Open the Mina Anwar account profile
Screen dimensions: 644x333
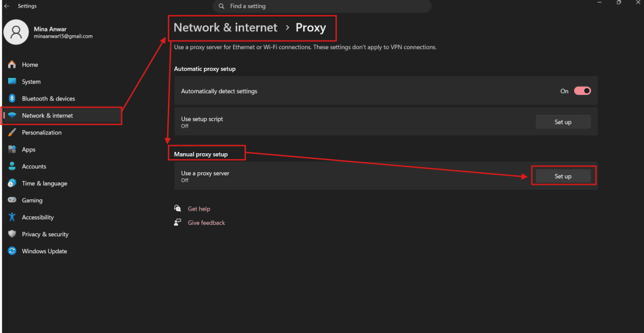tap(48, 33)
